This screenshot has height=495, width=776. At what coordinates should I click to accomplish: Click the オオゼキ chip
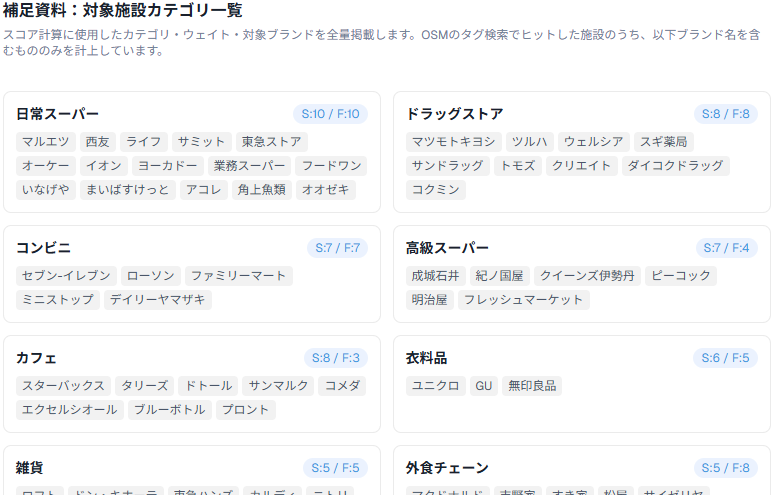point(326,190)
